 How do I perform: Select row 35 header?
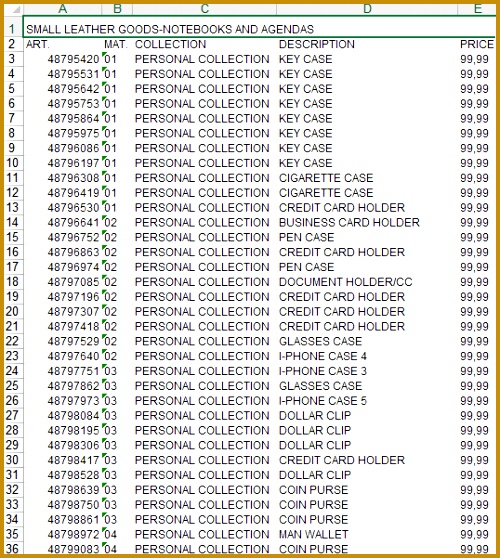(x=13, y=534)
